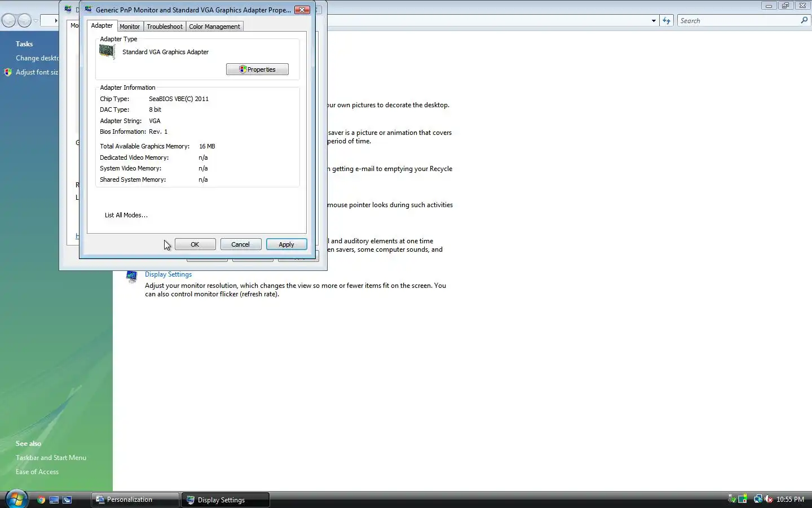Switch to the Color Management tab

coord(214,27)
